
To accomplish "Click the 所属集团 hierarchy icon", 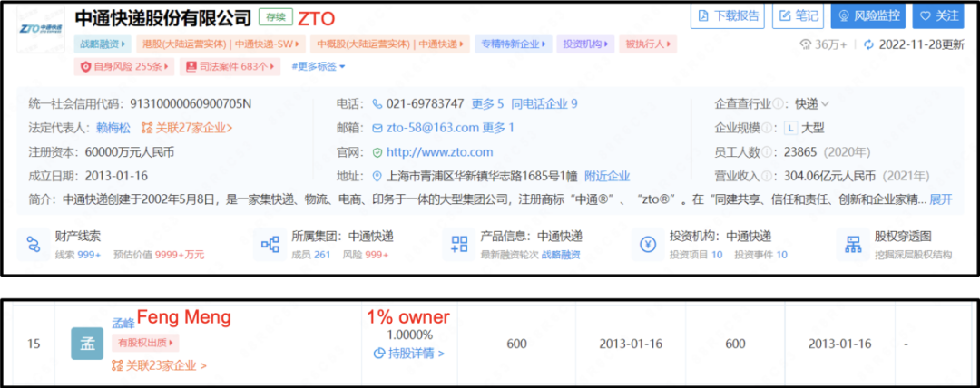I will coord(269,244).
